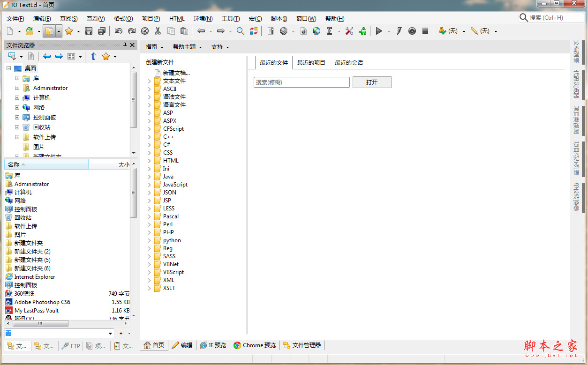Image resolution: width=588 pixels, height=365 pixels.
Task: Click the Cut (scissors) toolbar icon
Action: (x=157, y=31)
